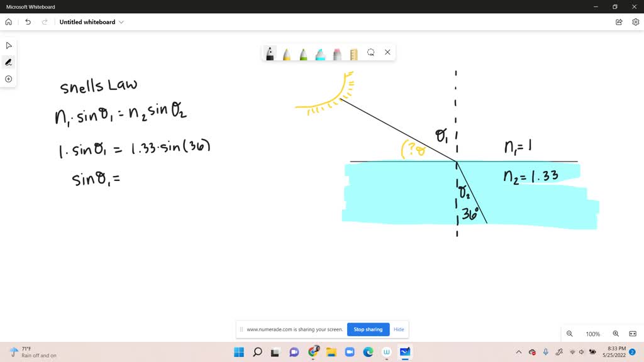Open Whiteboard settings gear

pos(635,21)
